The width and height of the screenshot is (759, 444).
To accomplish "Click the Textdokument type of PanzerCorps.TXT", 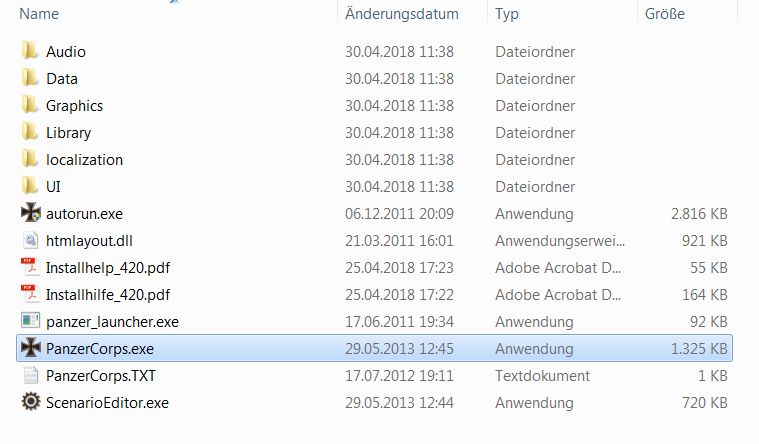I will [x=541, y=375].
